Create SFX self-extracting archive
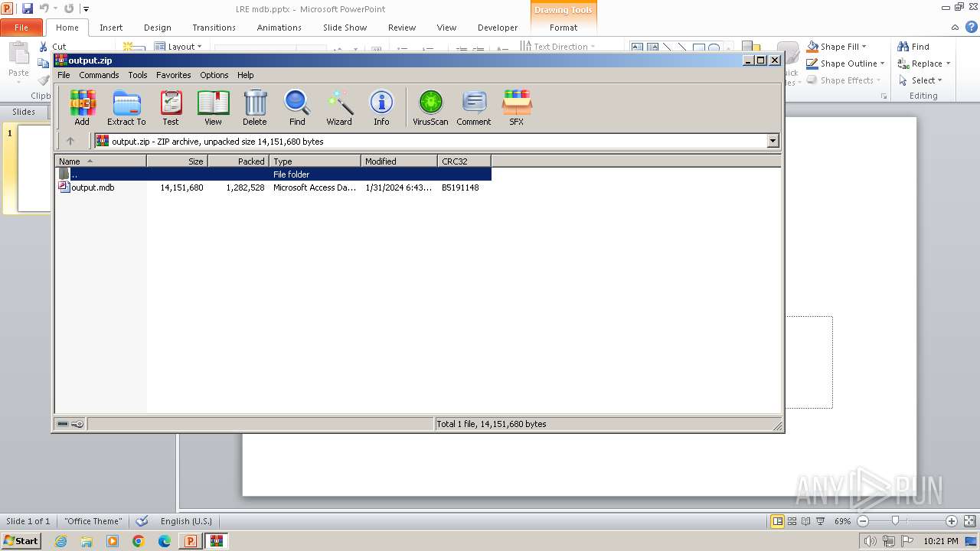980x551 pixels. tap(517, 108)
